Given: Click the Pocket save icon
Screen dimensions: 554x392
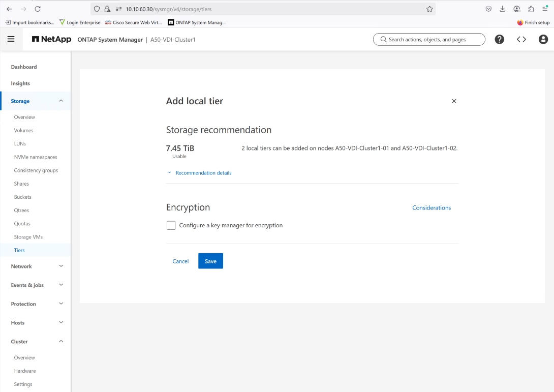Looking at the screenshot, I should click(x=488, y=9).
